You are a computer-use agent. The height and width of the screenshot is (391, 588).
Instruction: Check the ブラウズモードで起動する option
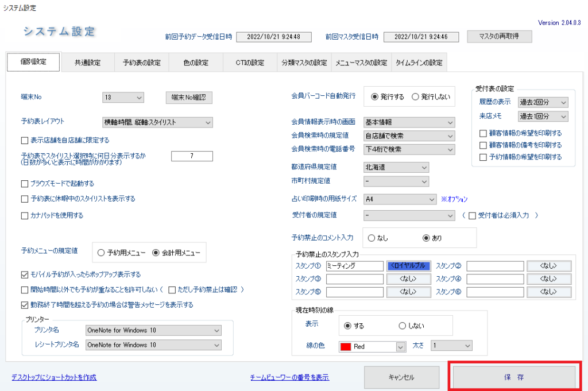click(x=25, y=184)
